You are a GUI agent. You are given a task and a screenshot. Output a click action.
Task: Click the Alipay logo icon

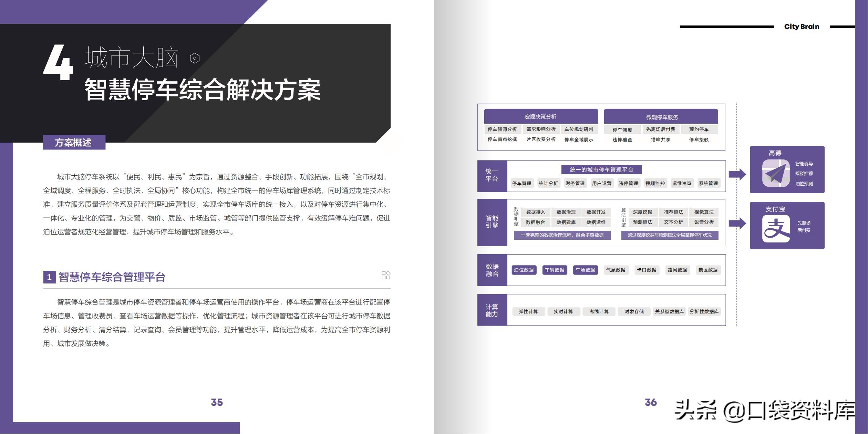click(776, 229)
